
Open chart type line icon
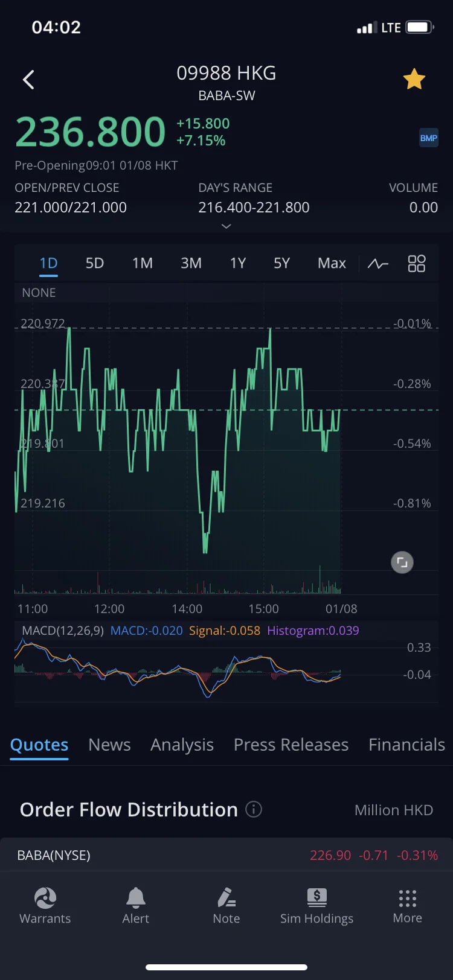pos(378,264)
